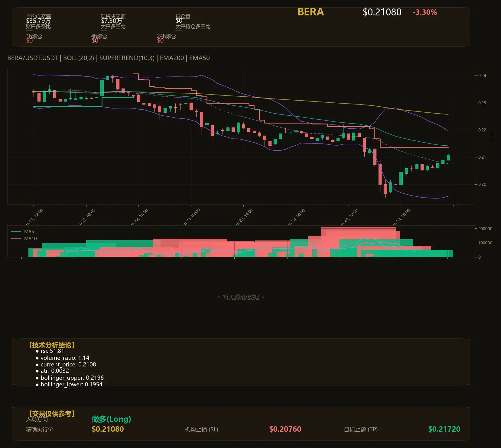Click the current price $0.21080 in header
This screenshot has height=448, width=501.
[x=382, y=12]
